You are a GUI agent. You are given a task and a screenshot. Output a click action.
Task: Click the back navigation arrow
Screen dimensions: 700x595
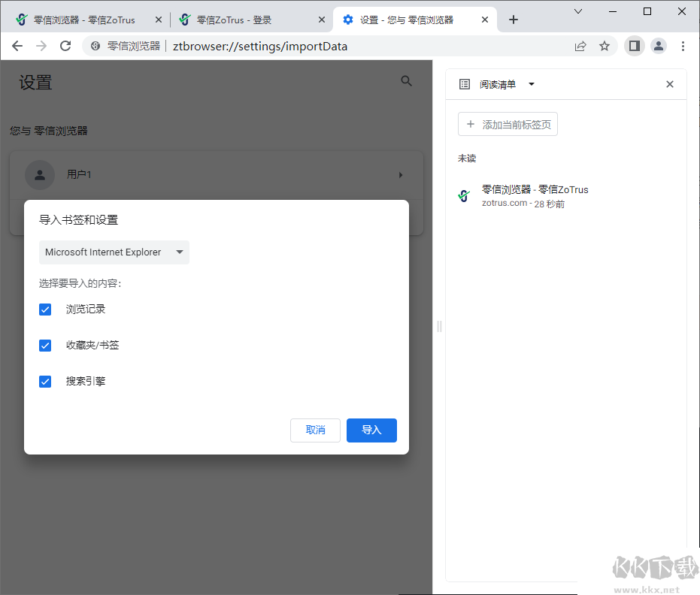coord(17,46)
